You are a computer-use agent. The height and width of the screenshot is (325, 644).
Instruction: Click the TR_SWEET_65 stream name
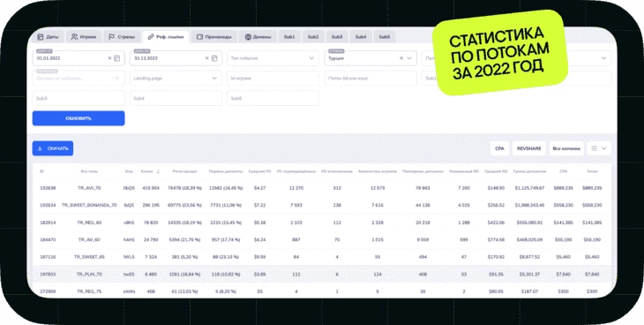(89, 257)
